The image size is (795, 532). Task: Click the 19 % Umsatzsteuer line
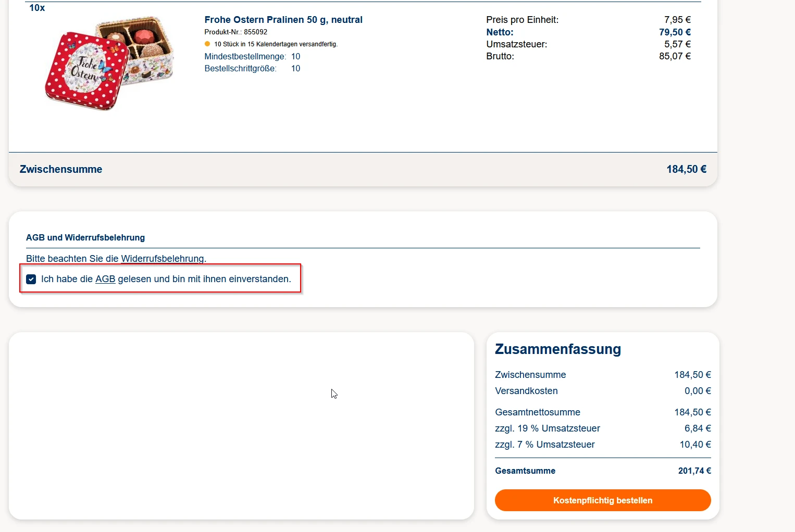[547, 428]
